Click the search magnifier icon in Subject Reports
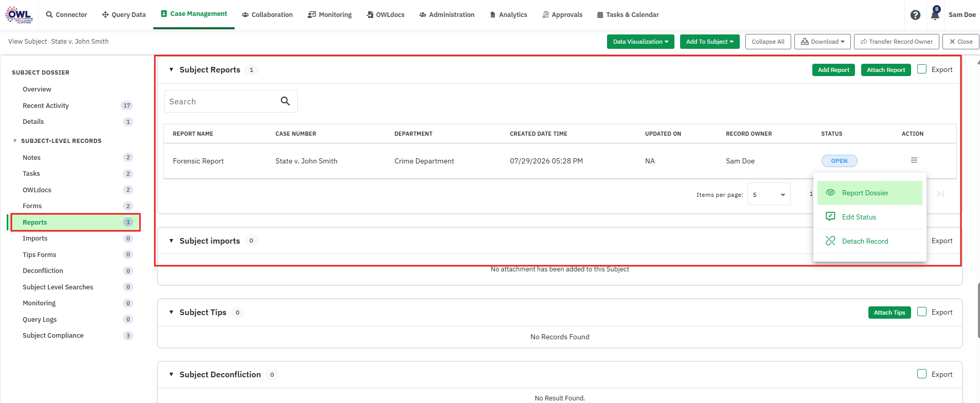980x403 pixels. (x=286, y=101)
